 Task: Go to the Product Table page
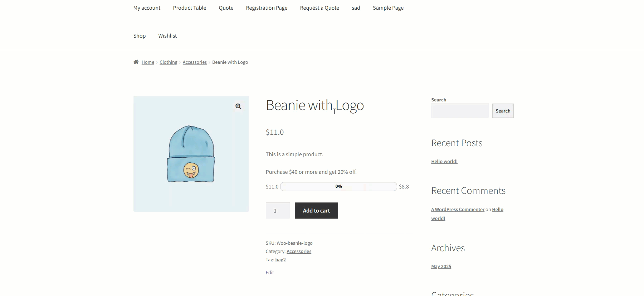tap(190, 8)
